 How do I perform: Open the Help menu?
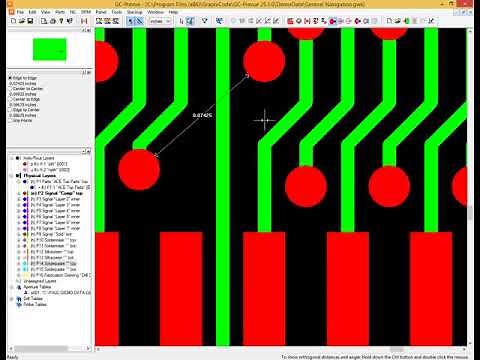pos(173,12)
